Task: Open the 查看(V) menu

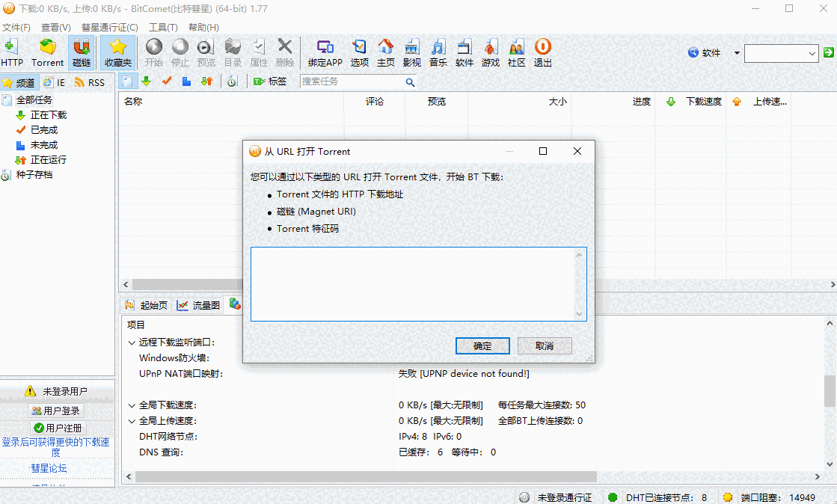Action: (x=56, y=27)
